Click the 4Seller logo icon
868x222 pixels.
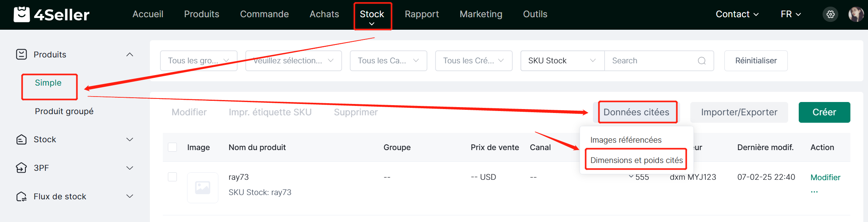pyautogui.click(x=22, y=14)
